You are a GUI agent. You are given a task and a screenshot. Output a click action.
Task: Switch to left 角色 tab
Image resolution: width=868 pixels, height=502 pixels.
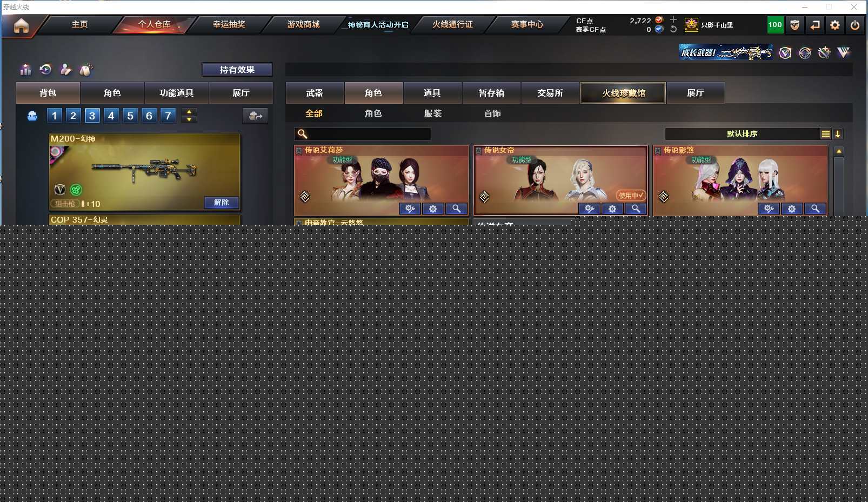(112, 93)
